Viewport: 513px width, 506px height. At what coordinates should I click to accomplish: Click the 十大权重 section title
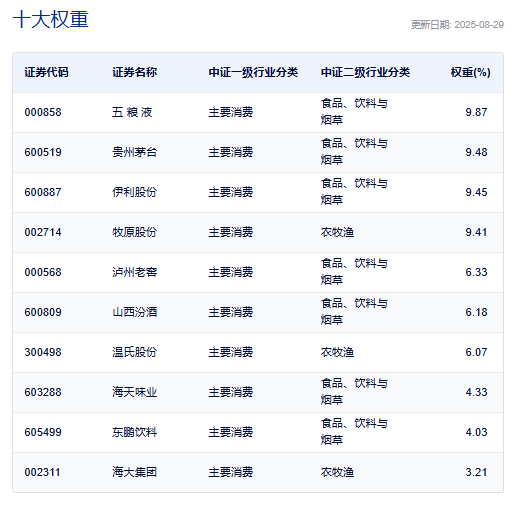50,19
